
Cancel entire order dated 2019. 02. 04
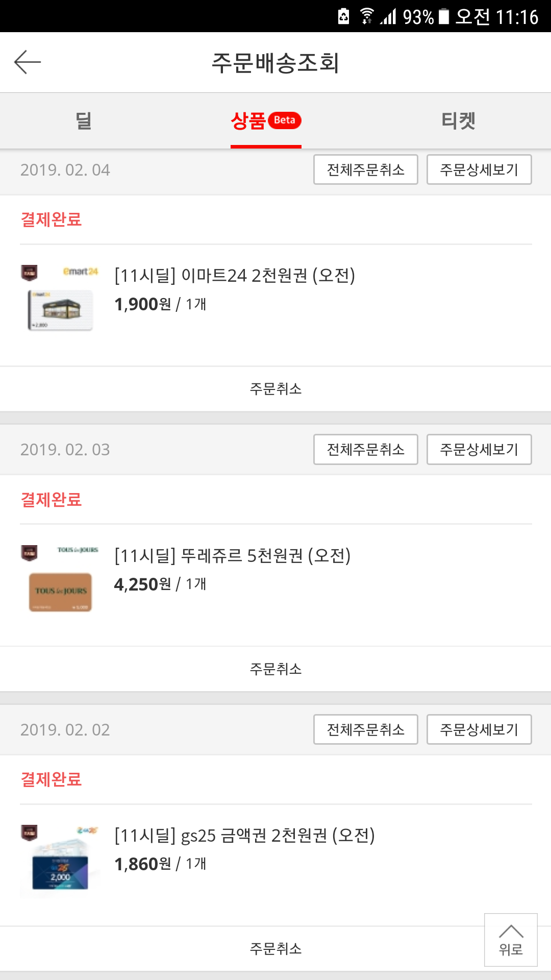[x=365, y=169]
